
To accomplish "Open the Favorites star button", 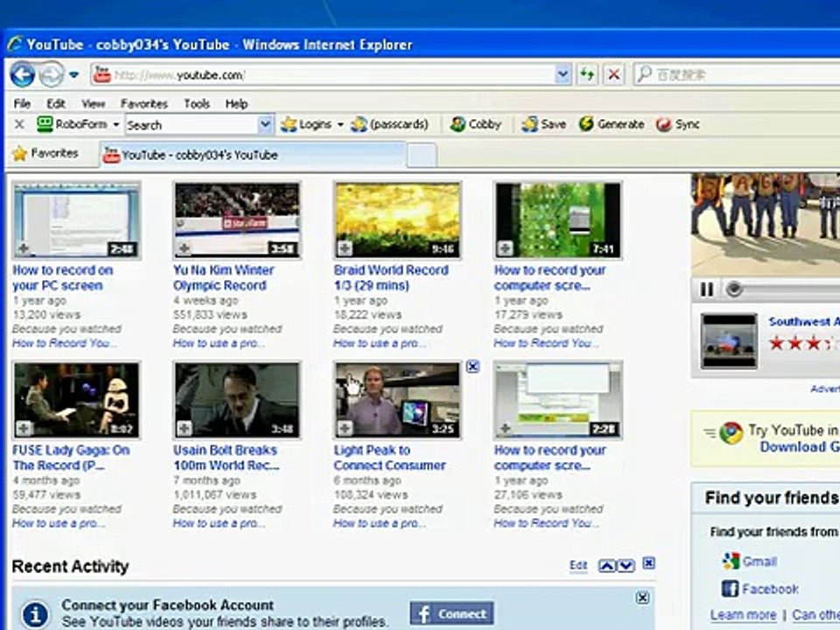I will (45, 154).
